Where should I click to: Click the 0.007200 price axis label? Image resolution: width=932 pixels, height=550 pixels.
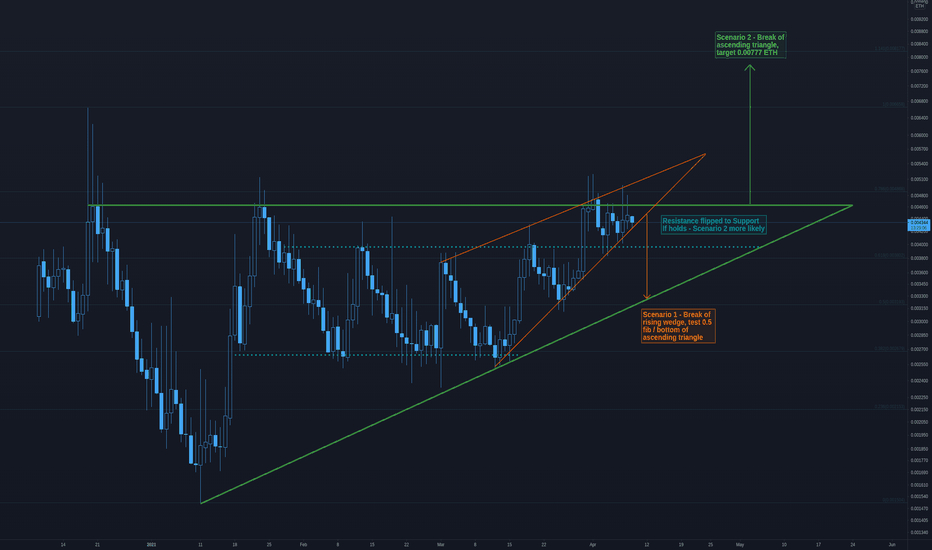[919, 86]
